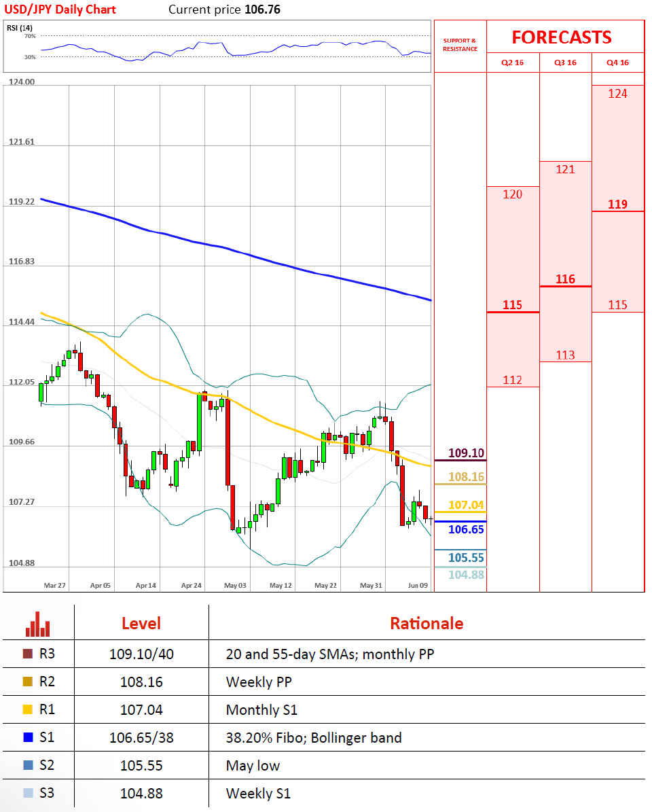Click the 114.44 price axis label

pyautogui.click(x=22, y=322)
